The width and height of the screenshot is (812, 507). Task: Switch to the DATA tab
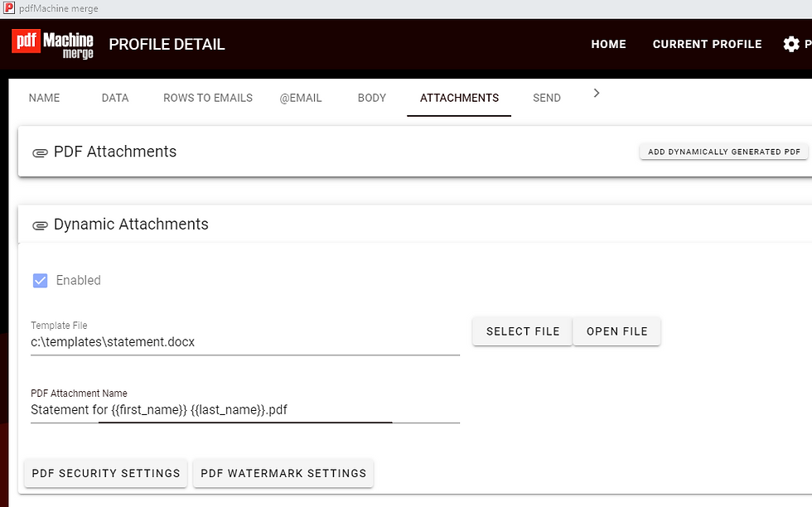click(x=115, y=98)
